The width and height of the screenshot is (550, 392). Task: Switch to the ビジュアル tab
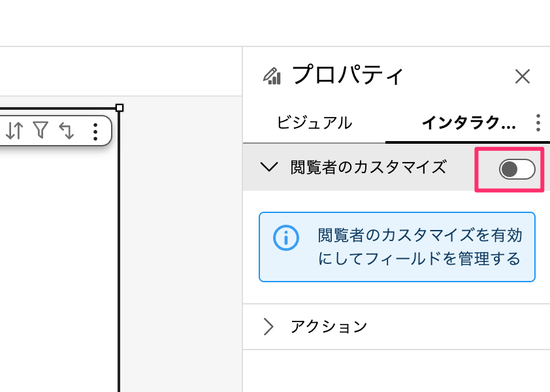[314, 123]
